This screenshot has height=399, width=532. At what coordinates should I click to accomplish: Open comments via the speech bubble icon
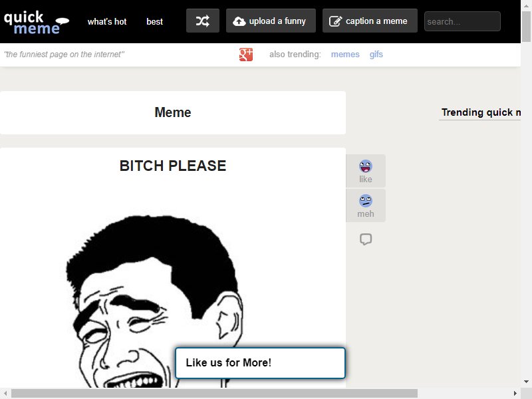click(x=366, y=239)
